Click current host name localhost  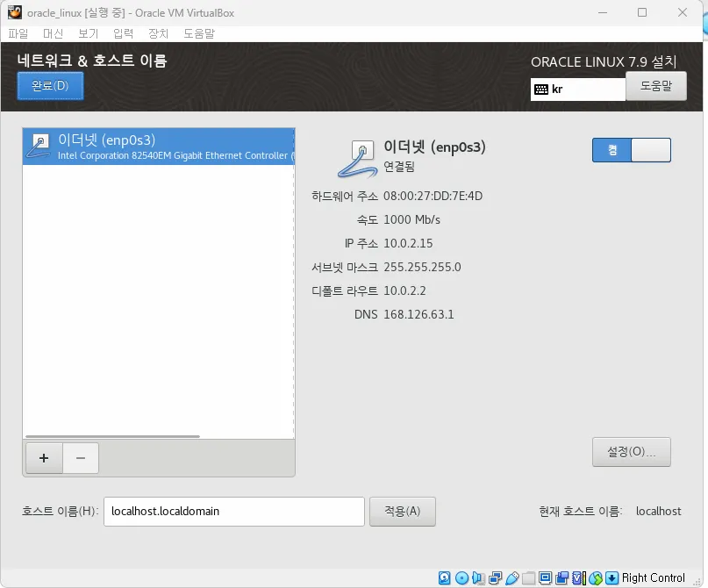pos(658,512)
